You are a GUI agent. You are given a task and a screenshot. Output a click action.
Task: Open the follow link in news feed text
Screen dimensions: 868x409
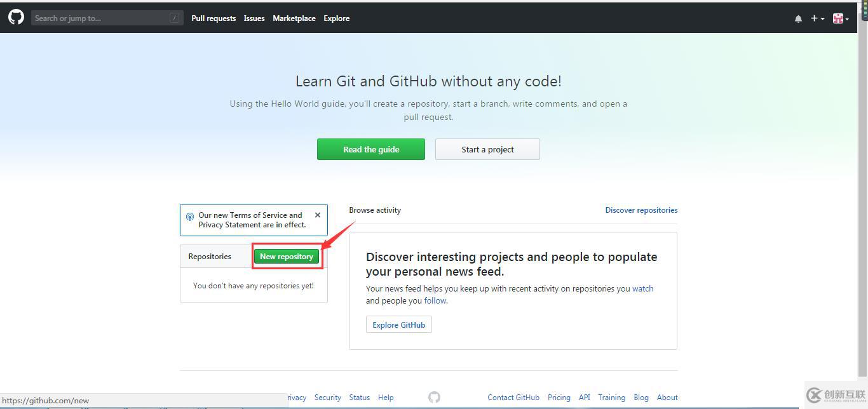(x=435, y=300)
